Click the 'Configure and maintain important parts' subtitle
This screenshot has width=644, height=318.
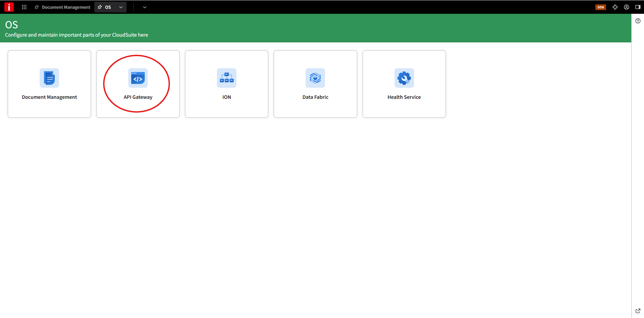[x=77, y=35]
